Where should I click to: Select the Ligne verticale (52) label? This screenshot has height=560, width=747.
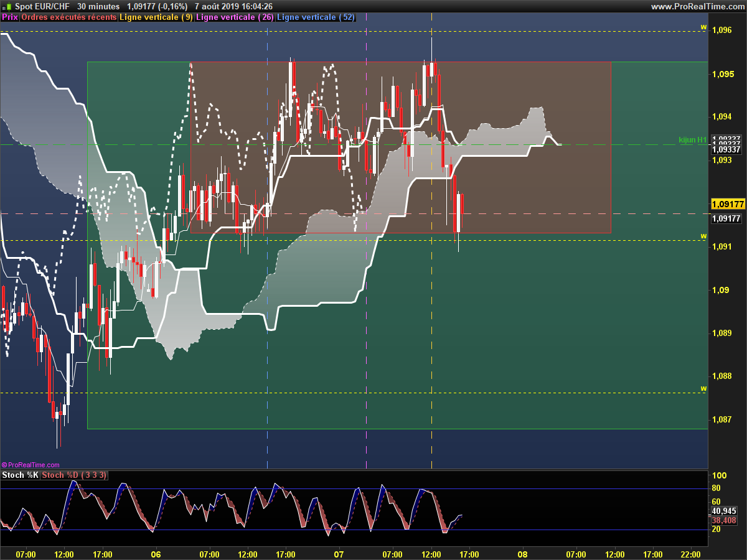[316, 17]
